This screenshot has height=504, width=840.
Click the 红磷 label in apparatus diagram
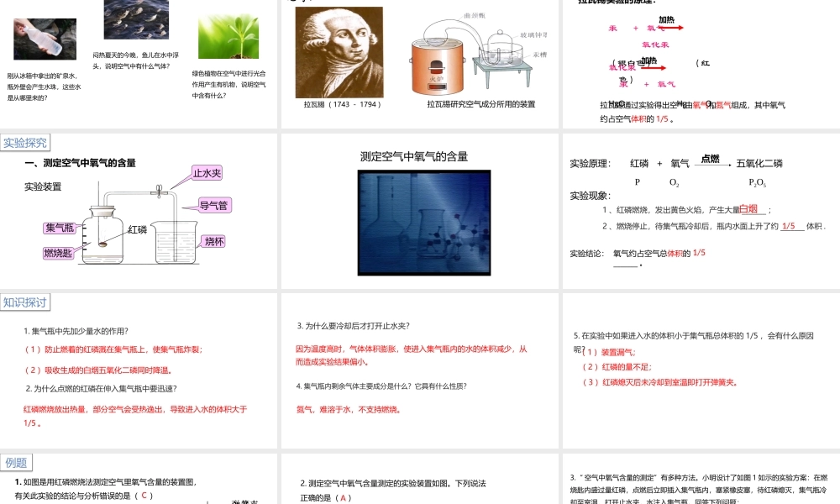coord(138,230)
